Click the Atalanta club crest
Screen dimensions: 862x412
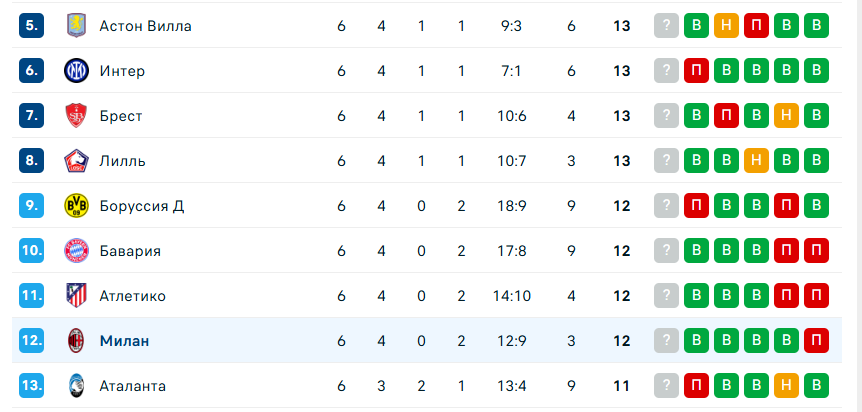pyautogui.click(x=75, y=386)
